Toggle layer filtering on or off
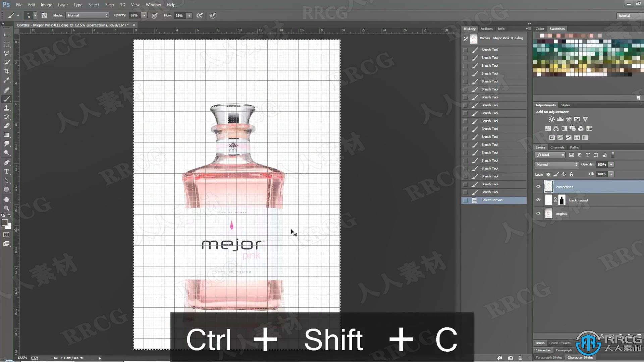Viewport: 644px width, 362px height. pos(613,155)
